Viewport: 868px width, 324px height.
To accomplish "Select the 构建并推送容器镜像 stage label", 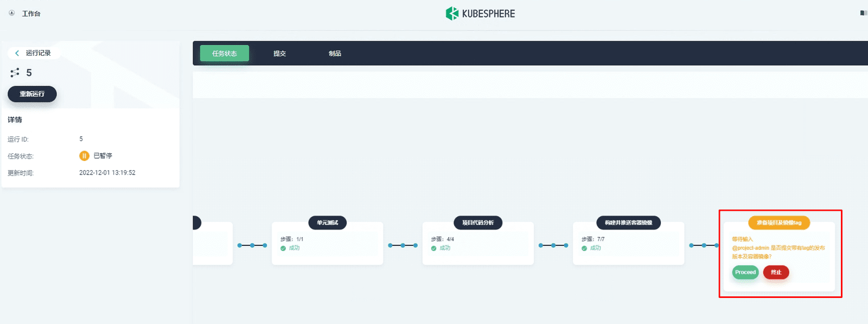I will pyautogui.click(x=629, y=223).
